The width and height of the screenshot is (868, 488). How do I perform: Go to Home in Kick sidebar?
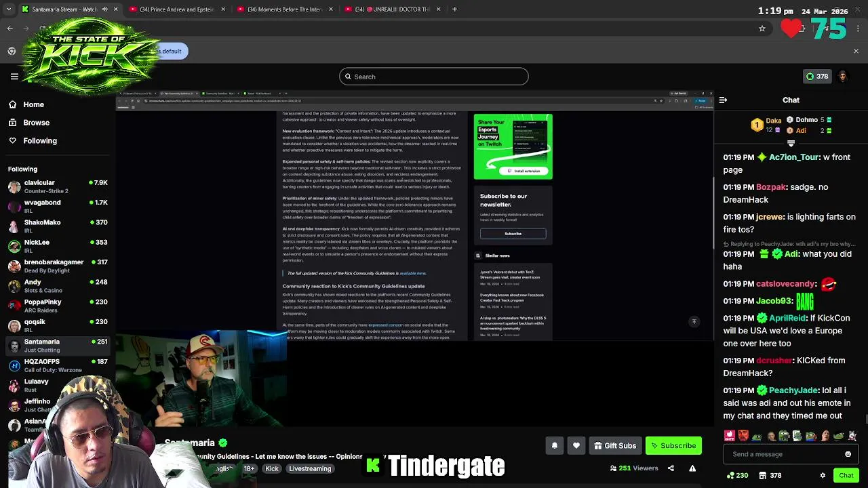tap(26, 104)
